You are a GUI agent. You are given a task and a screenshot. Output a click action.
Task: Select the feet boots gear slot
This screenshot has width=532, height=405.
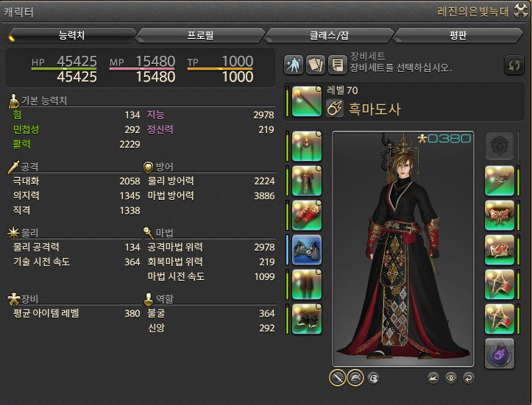307,319
